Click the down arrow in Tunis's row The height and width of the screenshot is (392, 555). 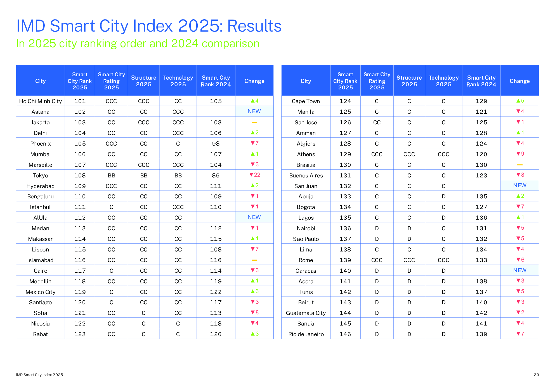(x=518, y=291)
